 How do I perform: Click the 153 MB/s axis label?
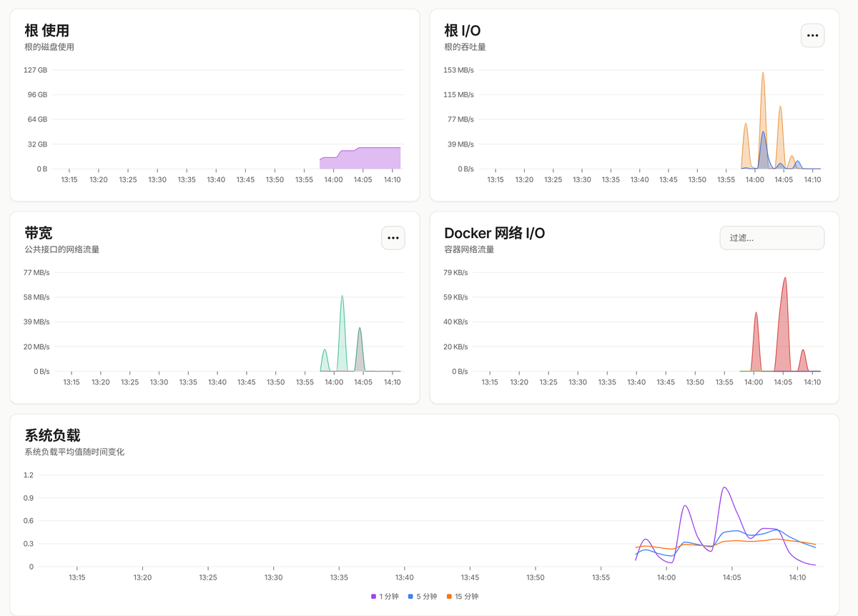pos(459,70)
